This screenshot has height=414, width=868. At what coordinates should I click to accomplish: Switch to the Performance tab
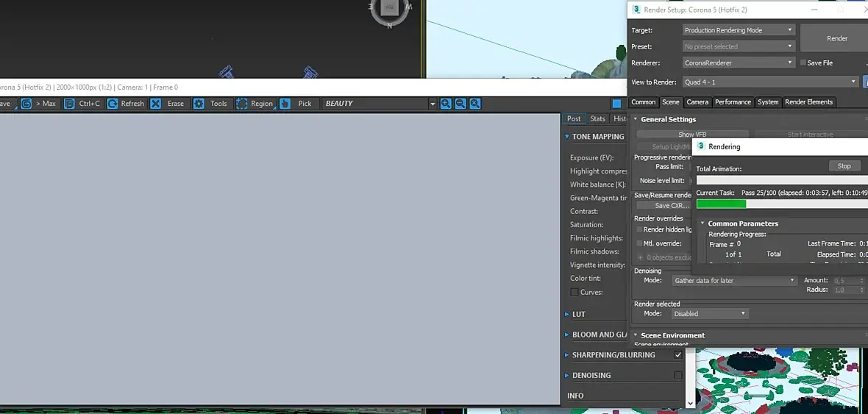tap(733, 101)
